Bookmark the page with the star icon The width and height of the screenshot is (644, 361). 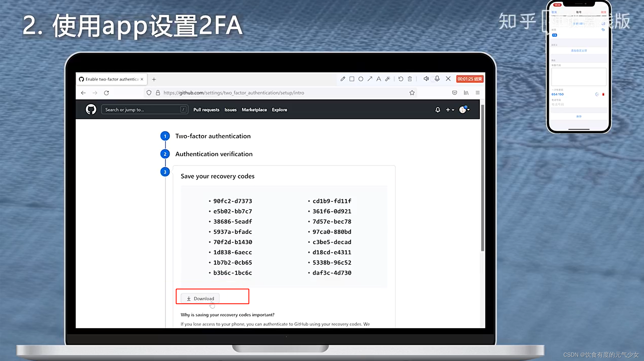[412, 93]
